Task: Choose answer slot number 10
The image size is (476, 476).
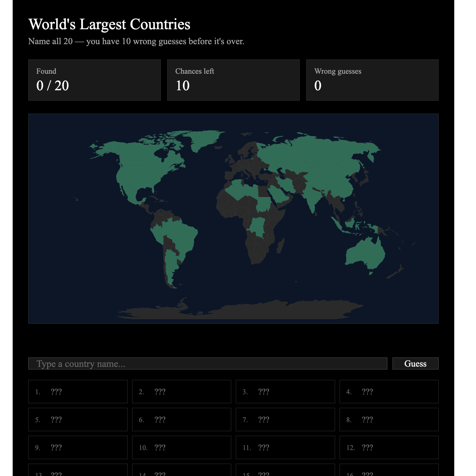Action: [x=182, y=447]
